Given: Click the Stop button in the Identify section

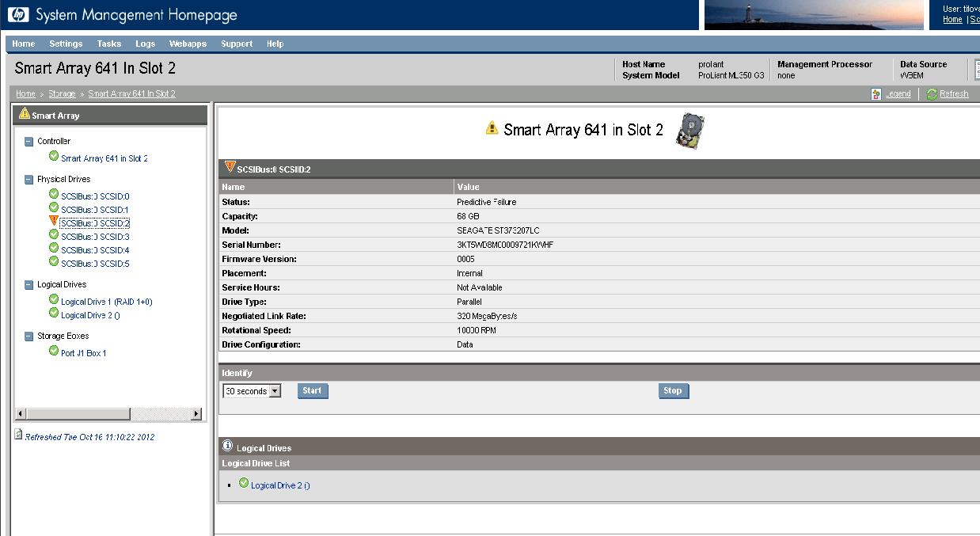Looking at the screenshot, I should click(673, 391).
